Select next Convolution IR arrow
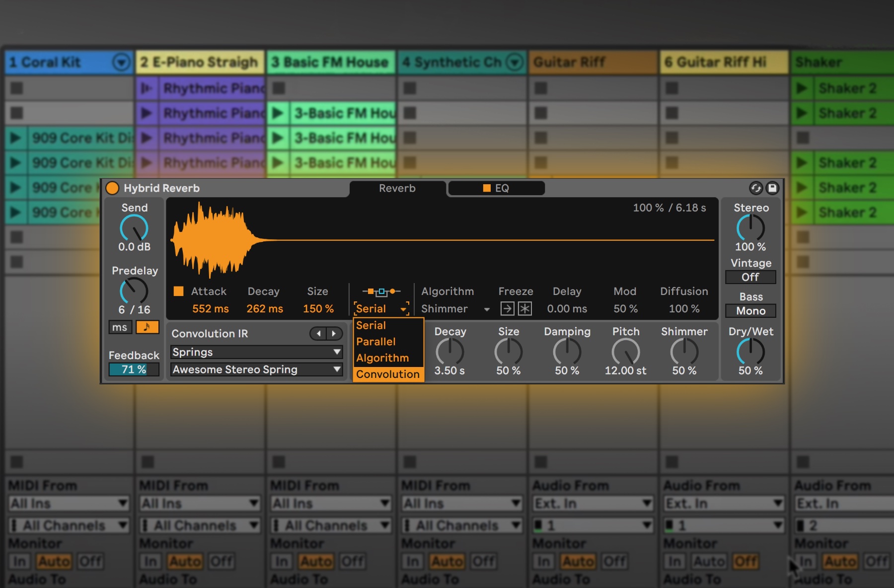The image size is (894, 588). (334, 333)
